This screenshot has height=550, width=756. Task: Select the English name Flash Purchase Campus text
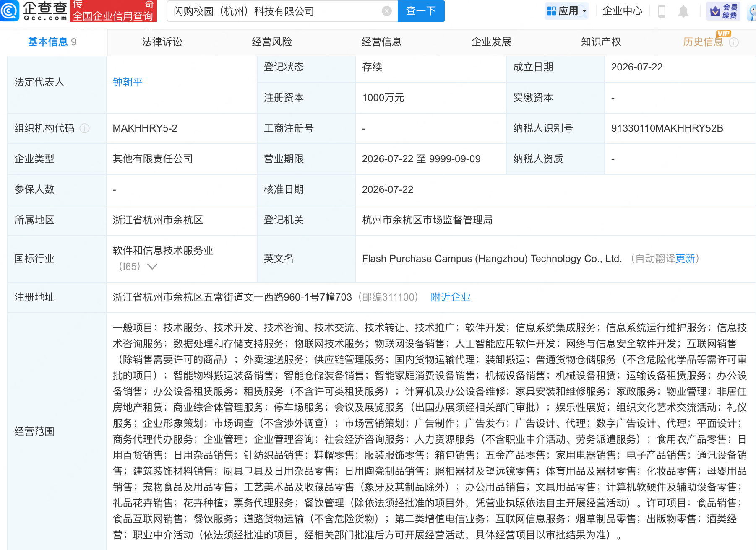pyautogui.click(x=492, y=259)
